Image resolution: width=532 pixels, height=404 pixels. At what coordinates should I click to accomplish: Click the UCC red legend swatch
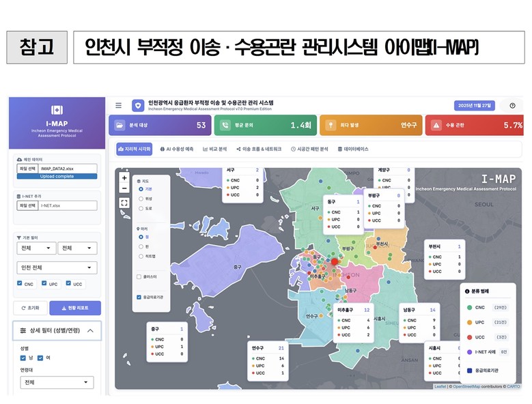[469, 336]
